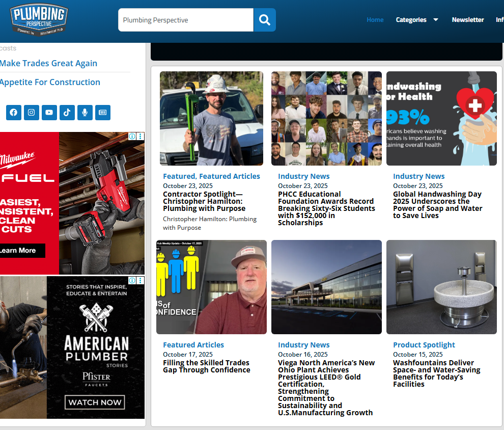
Task: Go to the Home menu item
Action: [x=375, y=20]
